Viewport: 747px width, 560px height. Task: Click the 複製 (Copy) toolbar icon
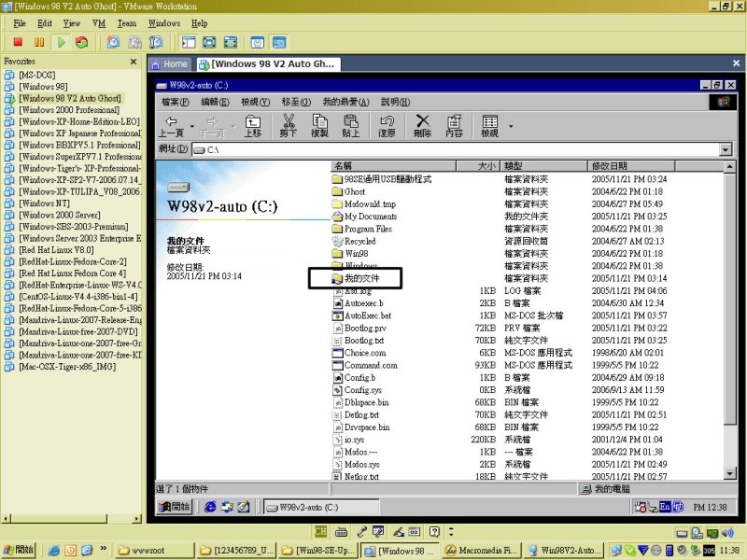319,126
